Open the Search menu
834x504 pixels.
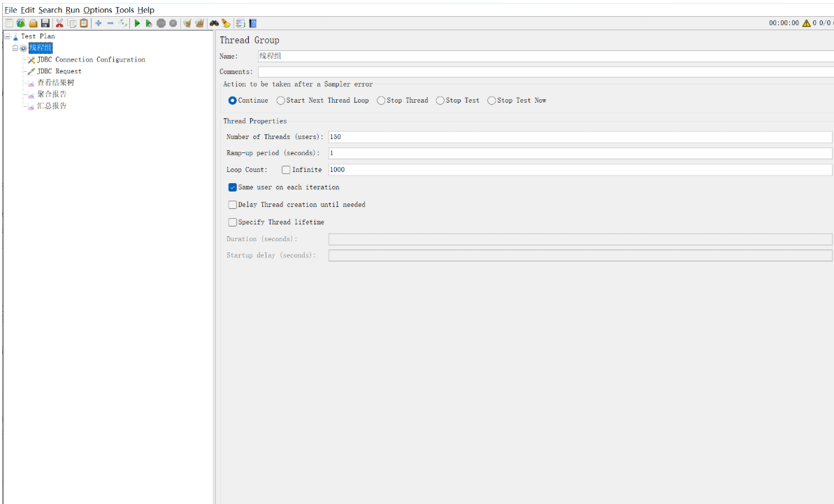50,10
